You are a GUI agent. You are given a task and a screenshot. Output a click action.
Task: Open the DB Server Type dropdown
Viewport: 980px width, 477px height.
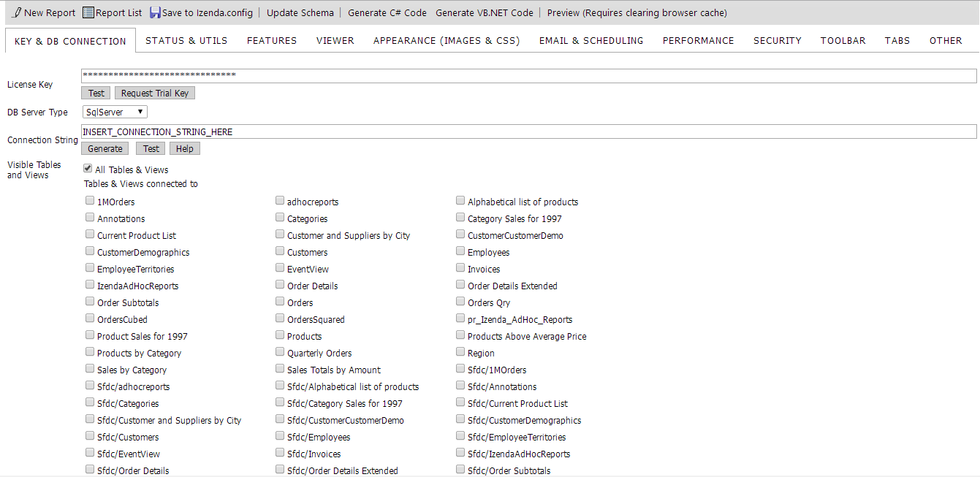[115, 112]
